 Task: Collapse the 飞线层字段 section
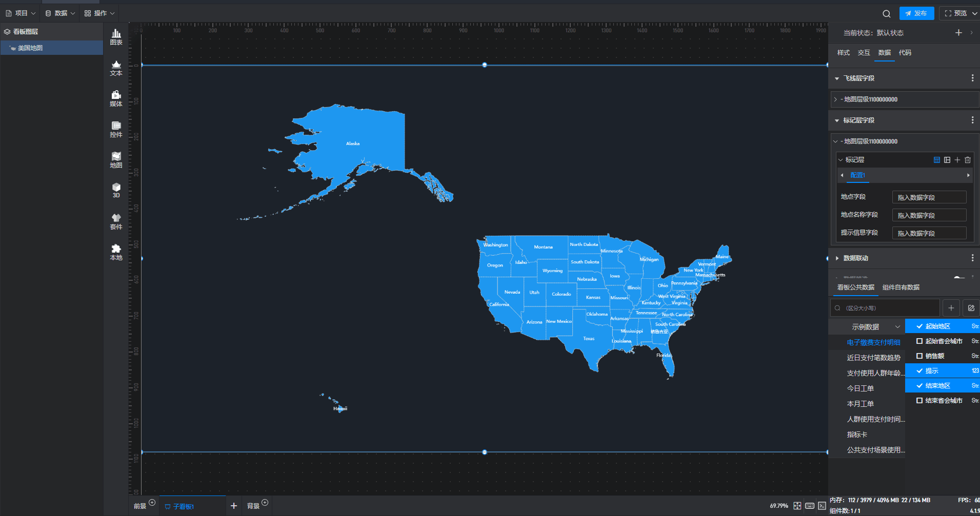click(837, 78)
